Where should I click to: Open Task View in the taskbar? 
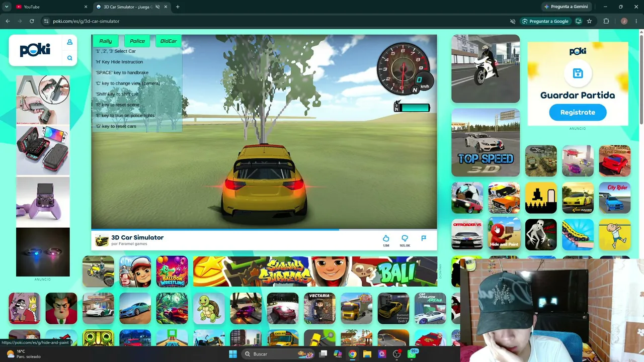[323, 354]
